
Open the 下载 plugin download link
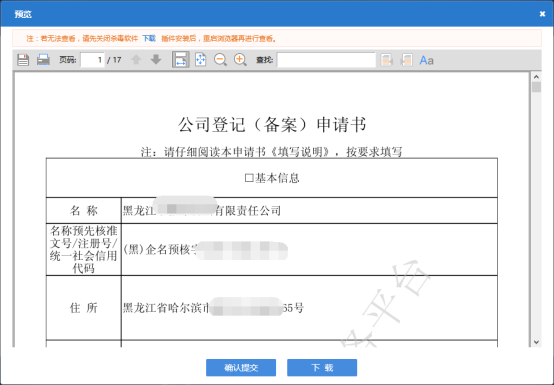point(149,38)
